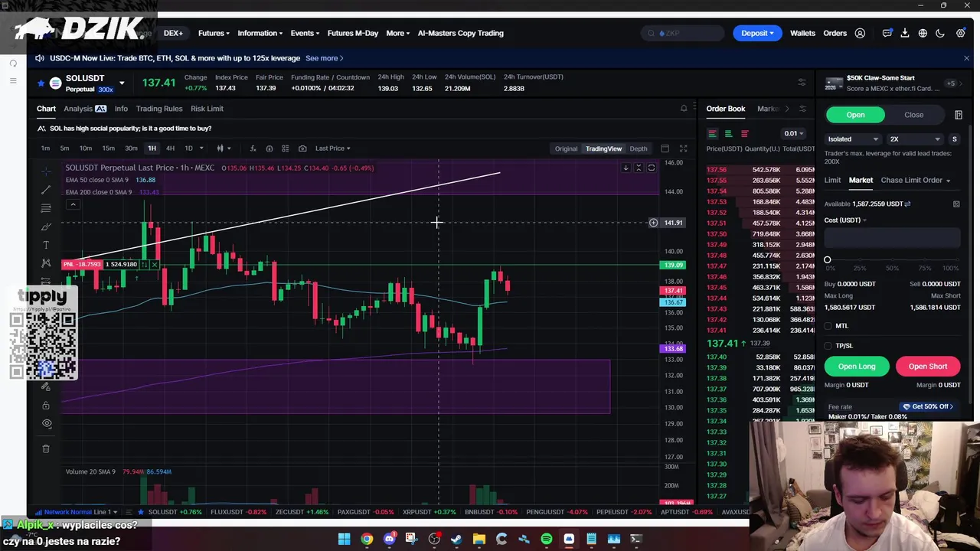Reverse position arrows on PNL line
Image resolution: width=980 pixels, height=551 pixels.
click(x=144, y=264)
